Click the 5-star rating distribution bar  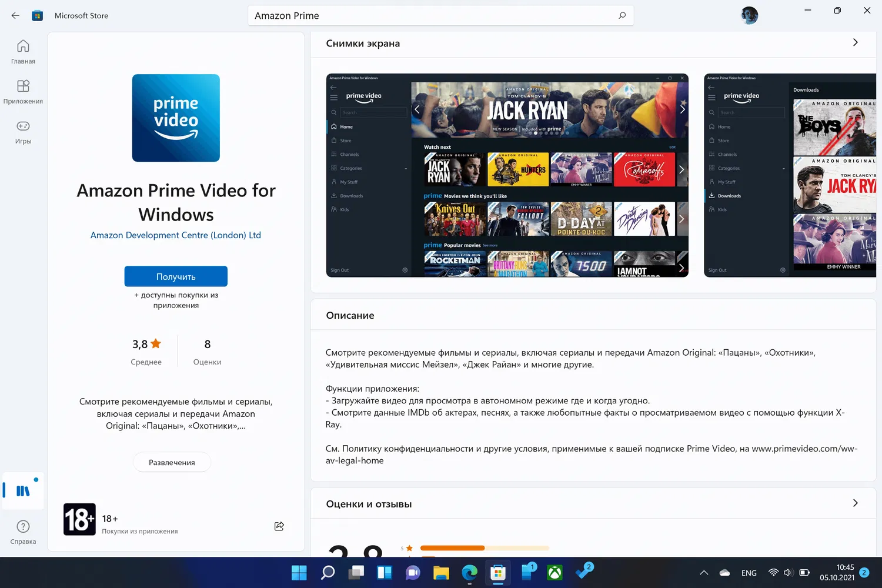485,548
